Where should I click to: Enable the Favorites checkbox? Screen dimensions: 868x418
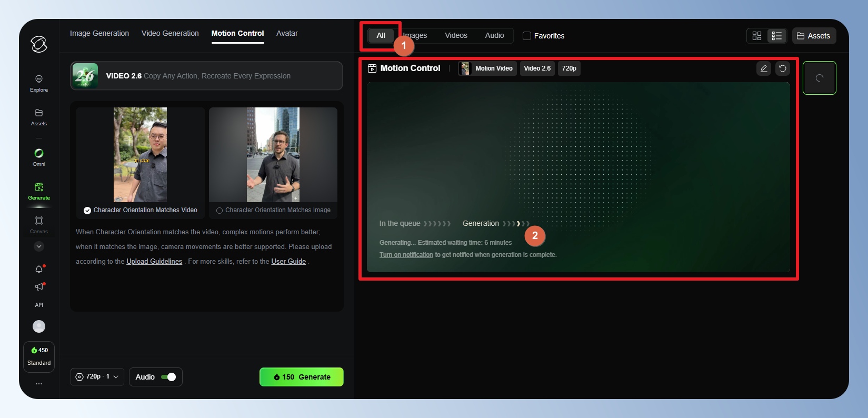[x=527, y=36]
